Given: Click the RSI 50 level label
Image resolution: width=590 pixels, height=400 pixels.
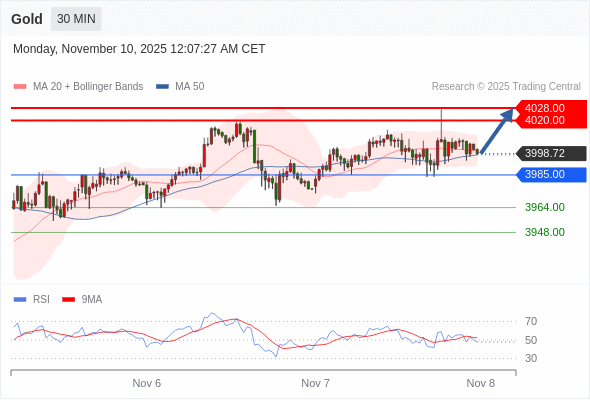Looking at the screenshot, I should [531, 340].
